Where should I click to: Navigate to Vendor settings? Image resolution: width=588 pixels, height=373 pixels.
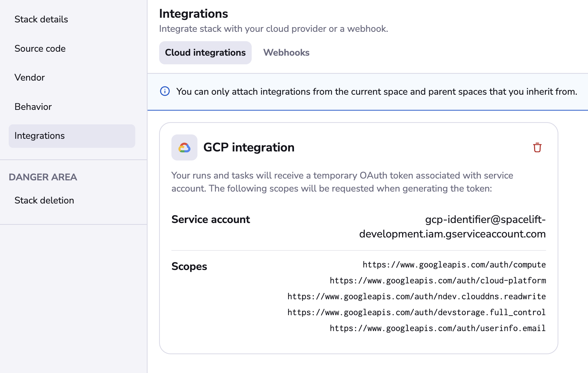point(29,77)
